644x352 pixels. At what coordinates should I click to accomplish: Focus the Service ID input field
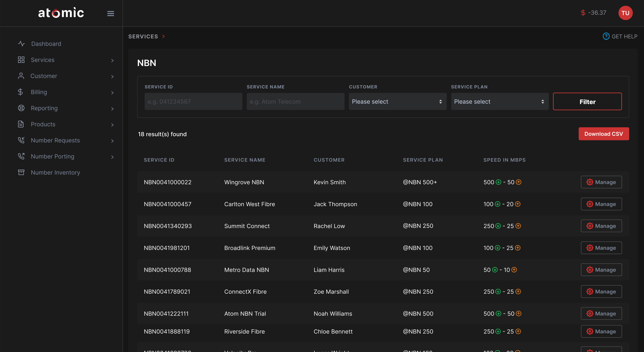pos(193,102)
